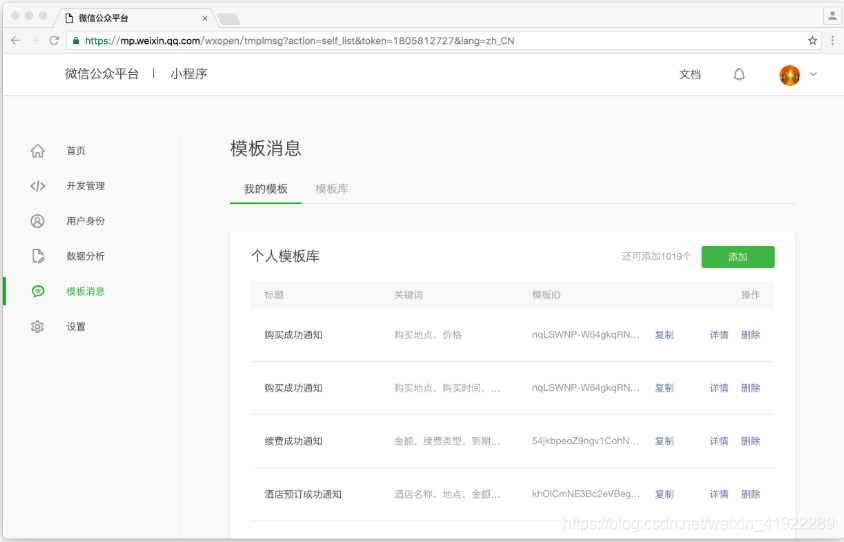Open the 设置 gear icon
Screen dimensions: 844x542
(37, 327)
